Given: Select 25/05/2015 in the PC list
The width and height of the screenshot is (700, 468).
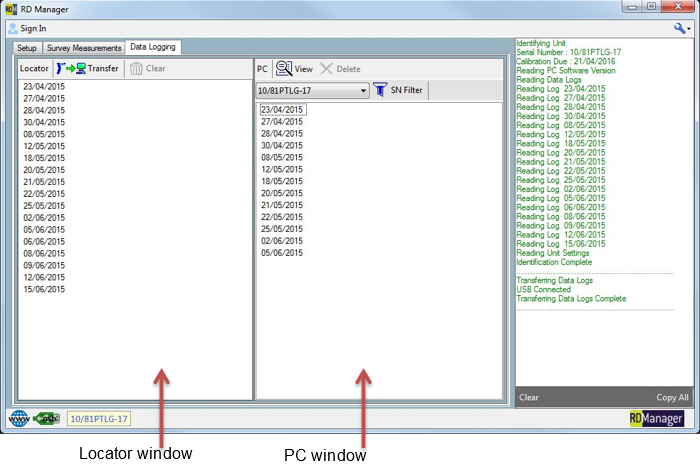Looking at the screenshot, I should [x=282, y=229].
